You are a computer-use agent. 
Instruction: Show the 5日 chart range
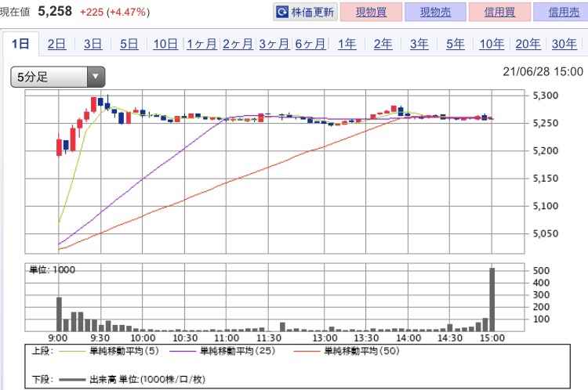pos(129,44)
